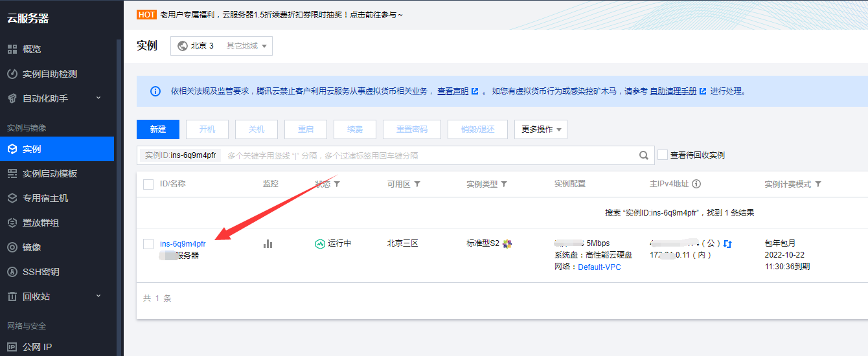The image size is (868, 356).
Task: Click the 实例自助检测 gauge icon
Action: point(12,74)
